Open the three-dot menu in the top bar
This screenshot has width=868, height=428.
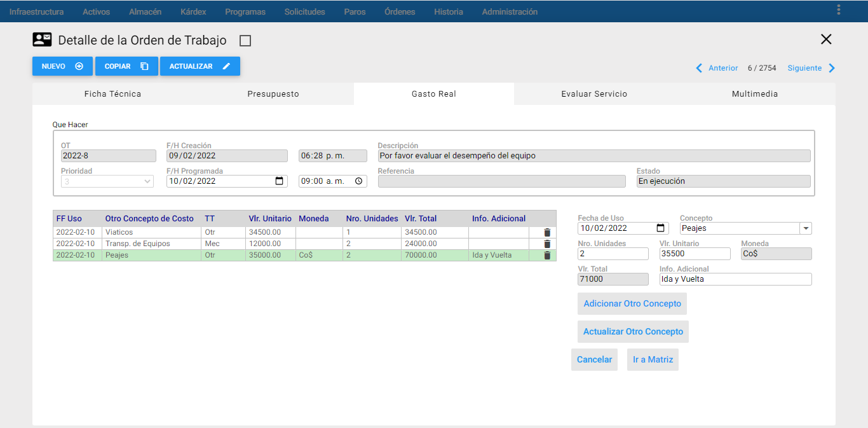click(839, 10)
